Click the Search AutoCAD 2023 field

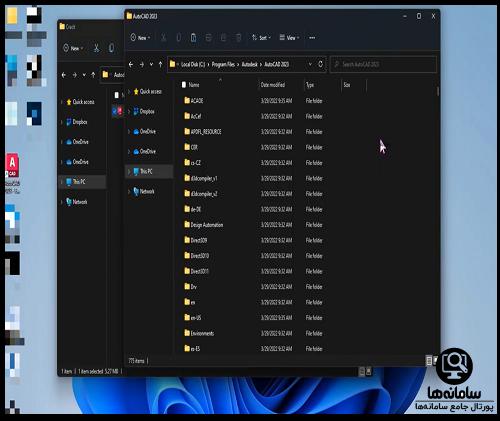tap(383, 64)
